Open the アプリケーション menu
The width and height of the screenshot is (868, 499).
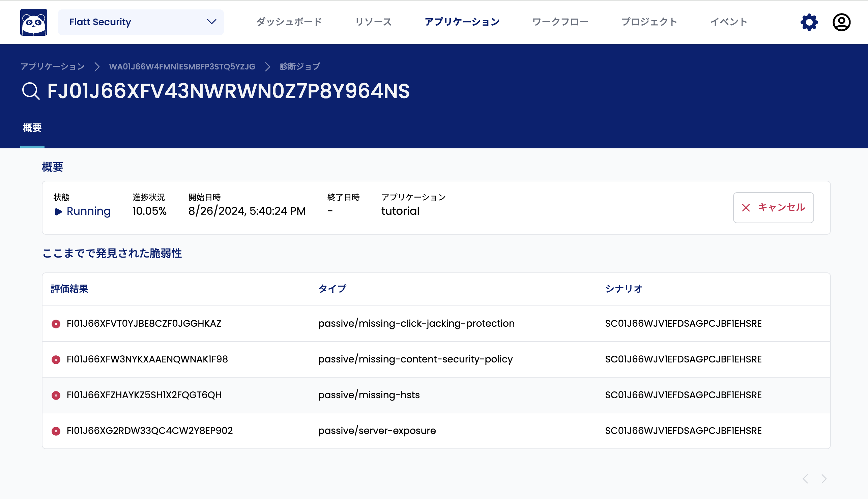click(462, 22)
